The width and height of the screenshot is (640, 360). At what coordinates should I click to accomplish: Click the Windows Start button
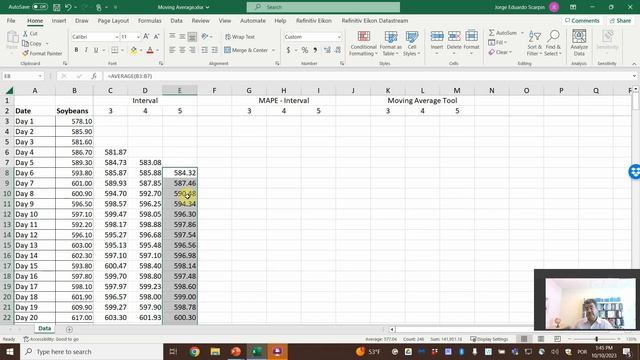[10, 351]
